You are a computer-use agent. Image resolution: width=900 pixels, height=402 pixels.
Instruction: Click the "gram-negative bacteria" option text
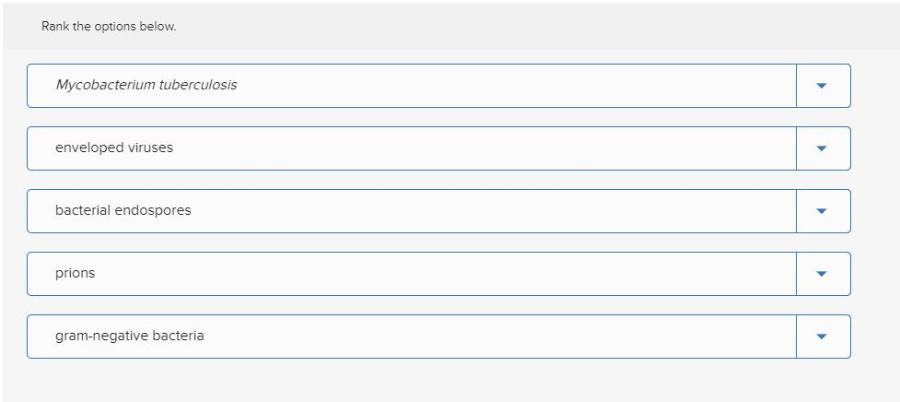coord(130,336)
